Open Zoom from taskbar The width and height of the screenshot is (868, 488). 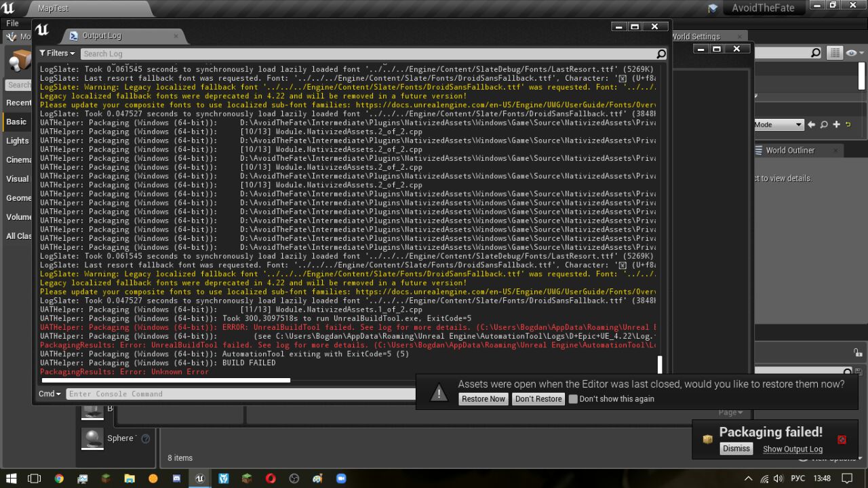[342, 478]
